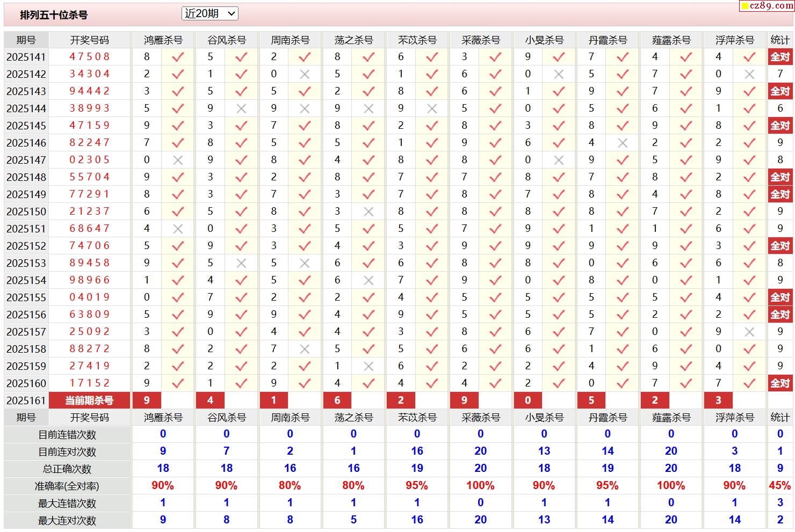Click the cross icon for 谷风 in row 2025144
Image resolution: width=795 pixels, height=532 pixels.
241,108
